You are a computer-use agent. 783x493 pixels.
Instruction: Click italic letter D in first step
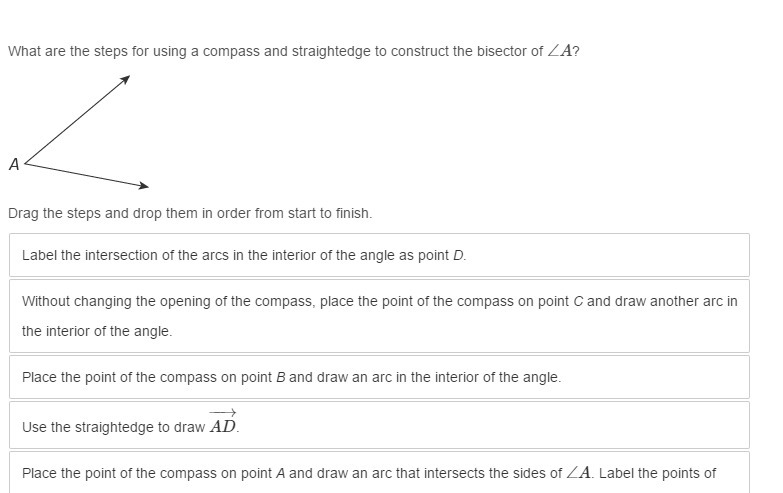(x=457, y=255)
